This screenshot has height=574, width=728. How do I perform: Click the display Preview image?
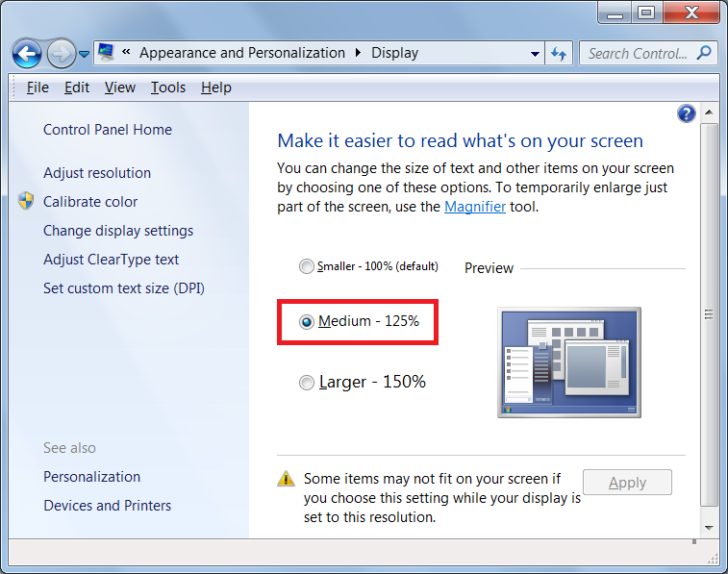coord(568,362)
